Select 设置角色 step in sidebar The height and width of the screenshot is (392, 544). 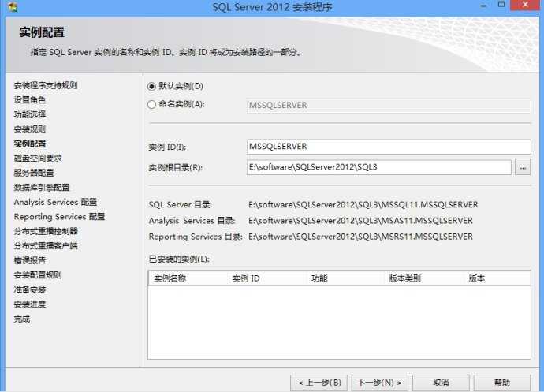pos(30,100)
